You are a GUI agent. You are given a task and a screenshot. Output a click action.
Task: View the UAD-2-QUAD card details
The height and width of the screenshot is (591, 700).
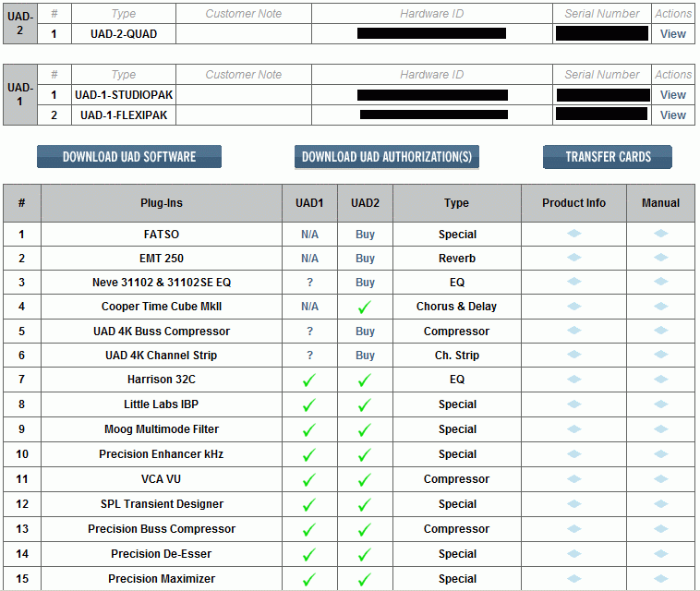pyautogui.click(x=673, y=34)
